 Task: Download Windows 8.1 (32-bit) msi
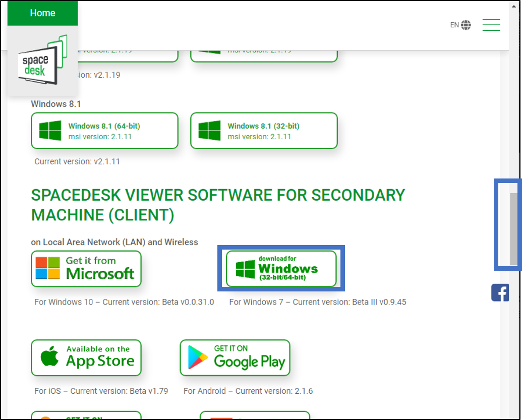[264, 131]
